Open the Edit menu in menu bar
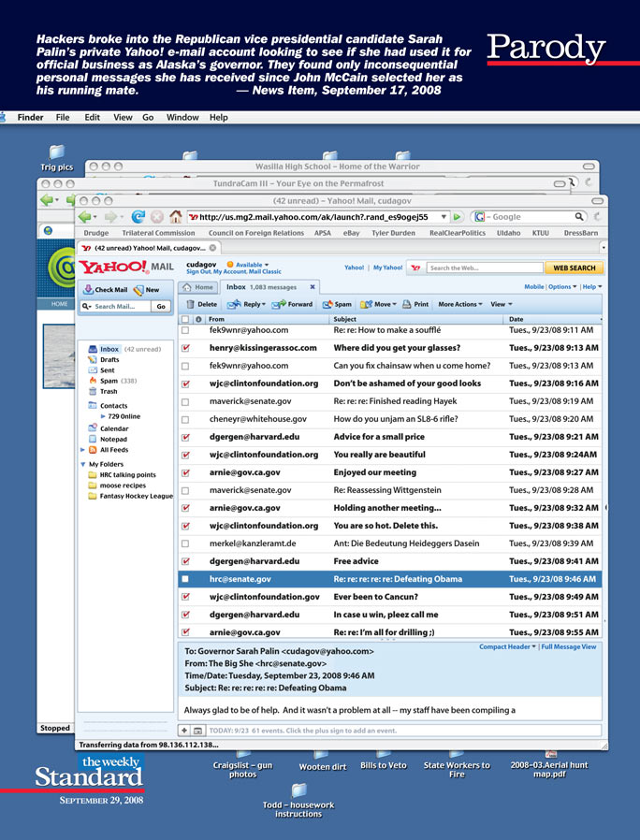Image resolution: width=640 pixels, height=840 pixels. [x=93, y=118]
